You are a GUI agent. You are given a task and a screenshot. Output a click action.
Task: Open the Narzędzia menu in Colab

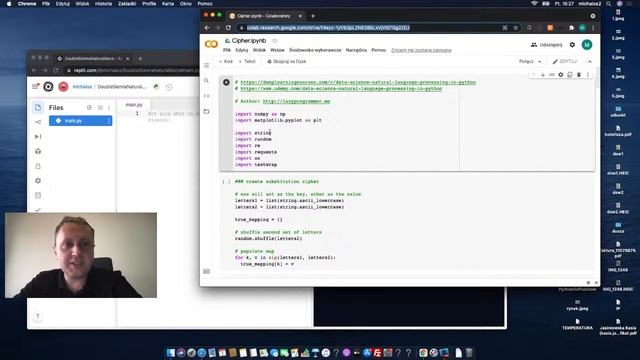pos(356,50)
